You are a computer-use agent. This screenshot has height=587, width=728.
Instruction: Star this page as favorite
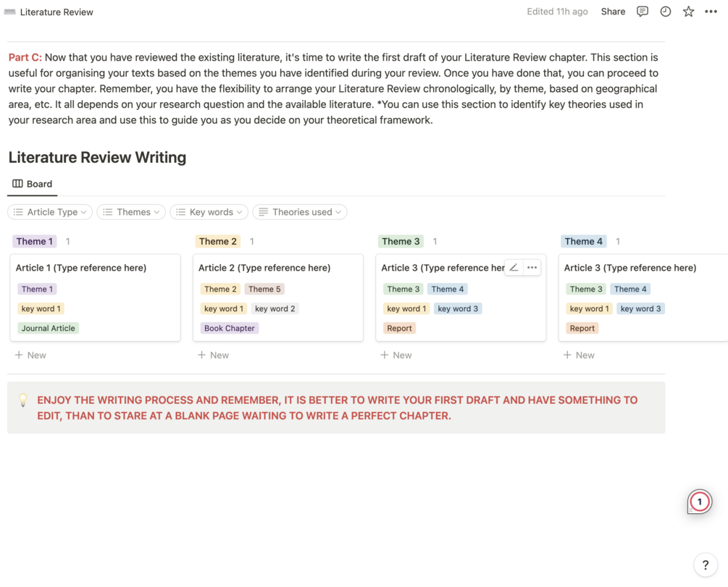pos(688,12)
